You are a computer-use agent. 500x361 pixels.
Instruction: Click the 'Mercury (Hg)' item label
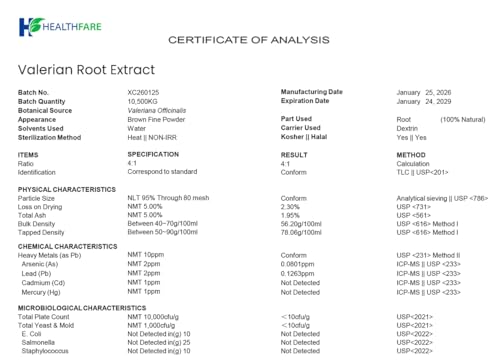coord(41,292)
